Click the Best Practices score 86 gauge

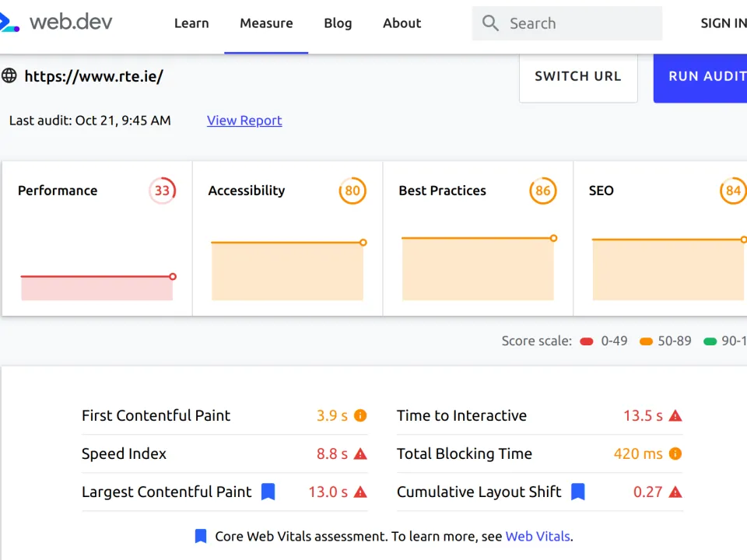(543, 191)
